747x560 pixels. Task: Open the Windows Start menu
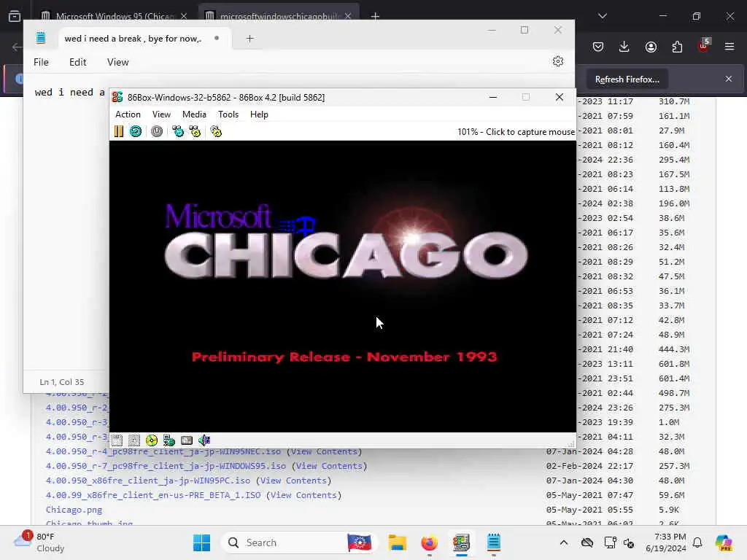201,542
